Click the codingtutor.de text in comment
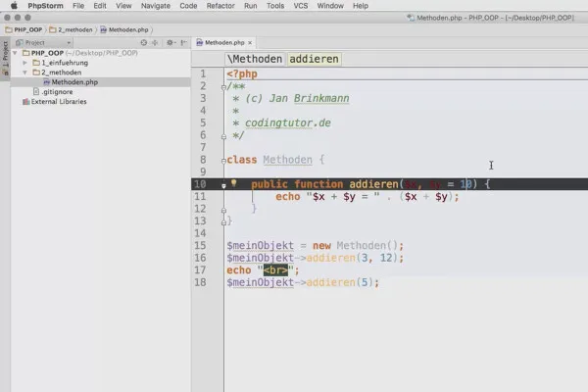The image size is (588, 392). tap(287, 122)
